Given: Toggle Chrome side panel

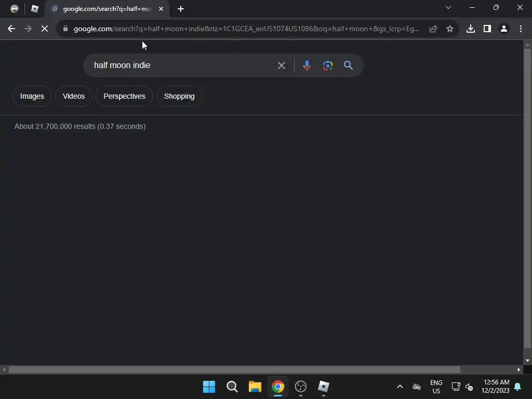Looking at the screenshot, I should 487,29.
